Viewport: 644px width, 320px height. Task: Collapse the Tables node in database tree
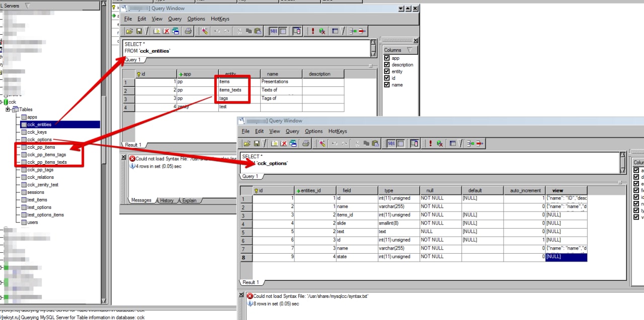pos(8,110)
